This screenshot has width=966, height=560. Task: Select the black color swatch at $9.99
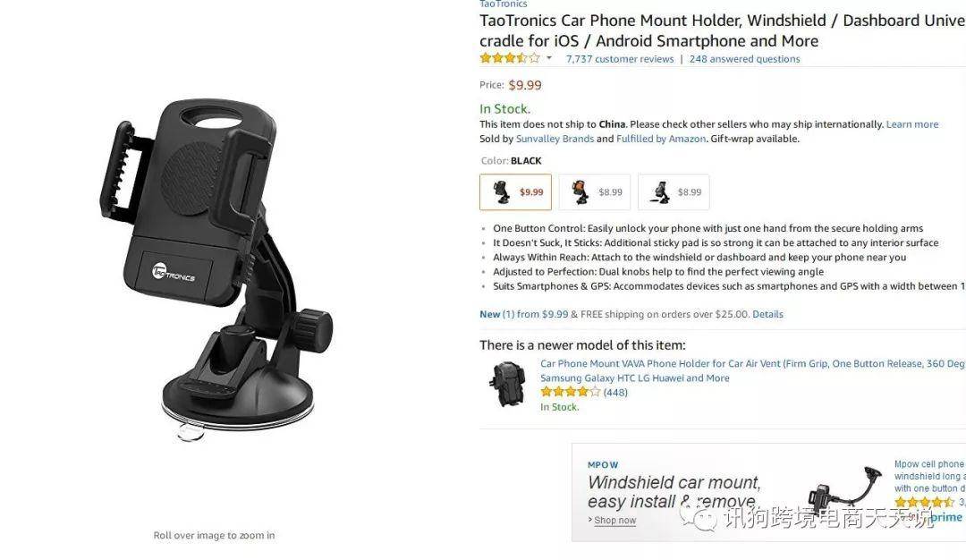516,192
